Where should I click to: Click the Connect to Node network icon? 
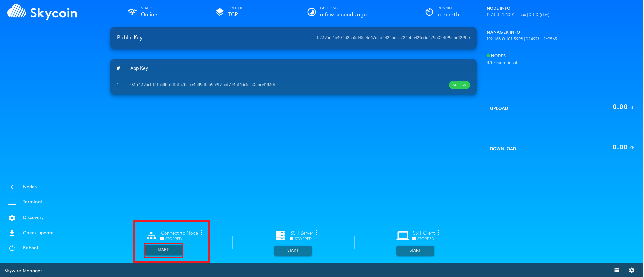151,236
